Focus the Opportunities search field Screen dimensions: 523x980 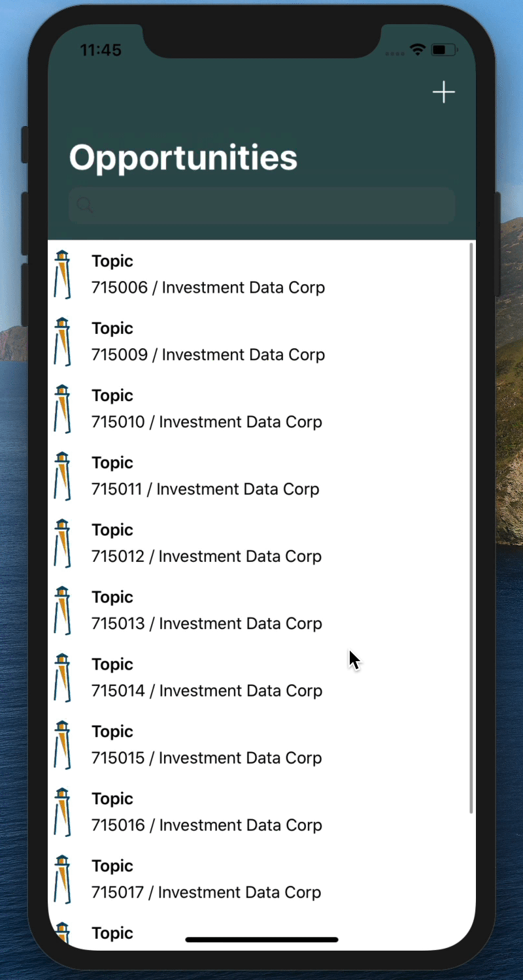[x=261, y=206]
